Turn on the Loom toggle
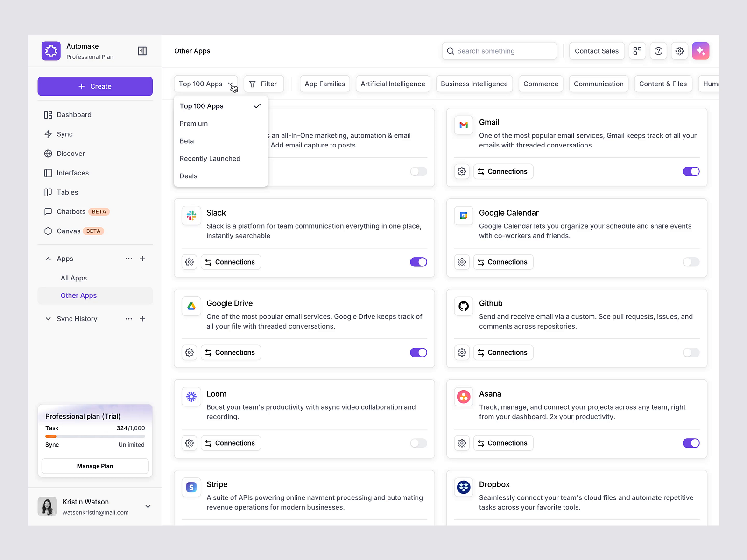The image size is (747, 560). [418, 443]
